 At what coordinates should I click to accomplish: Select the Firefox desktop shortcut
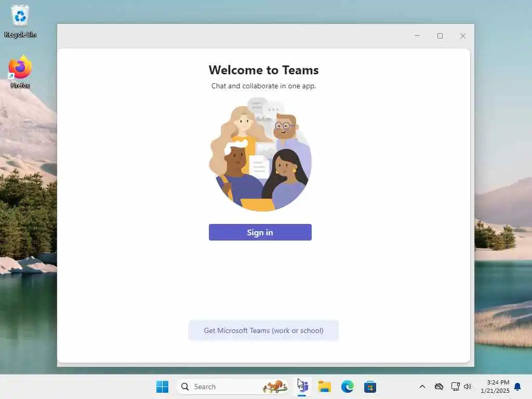20,72
